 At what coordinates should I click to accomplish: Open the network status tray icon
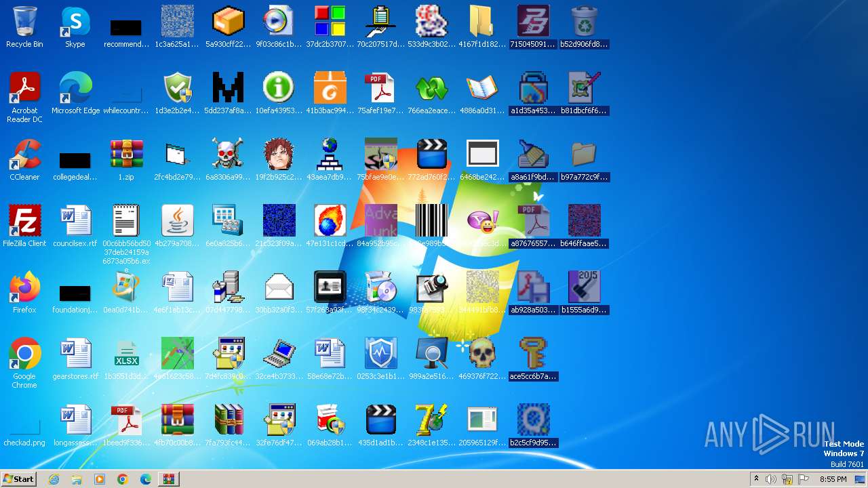point(787,479)
